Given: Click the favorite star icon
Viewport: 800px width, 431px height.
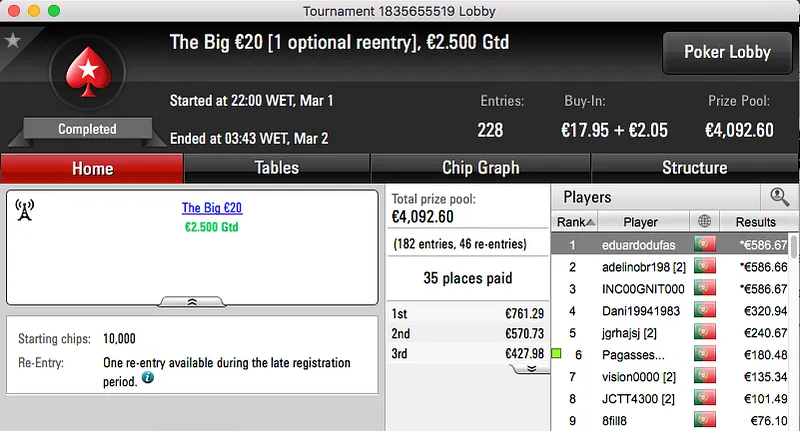Looking at the screenshot, I should click(13, 41).
